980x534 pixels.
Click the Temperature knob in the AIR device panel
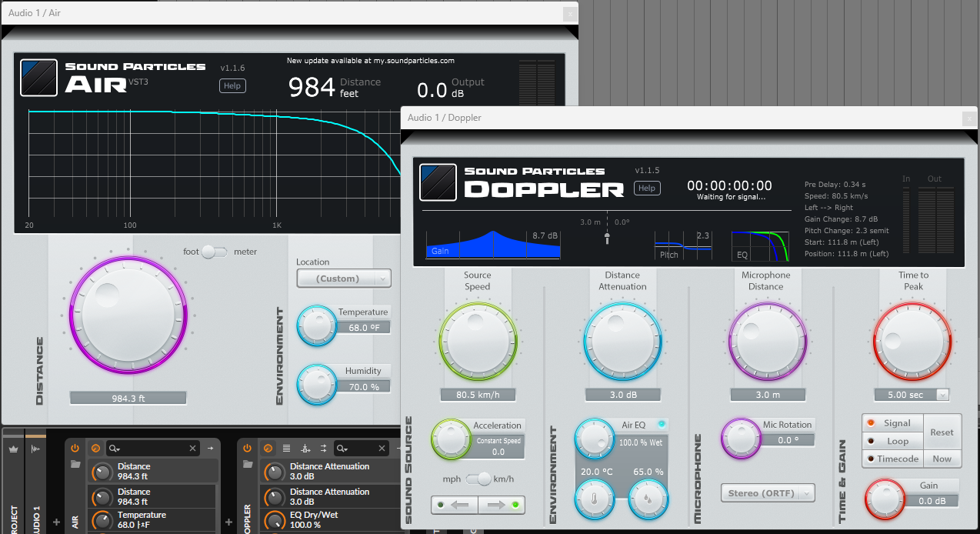[x=101, y=519]
